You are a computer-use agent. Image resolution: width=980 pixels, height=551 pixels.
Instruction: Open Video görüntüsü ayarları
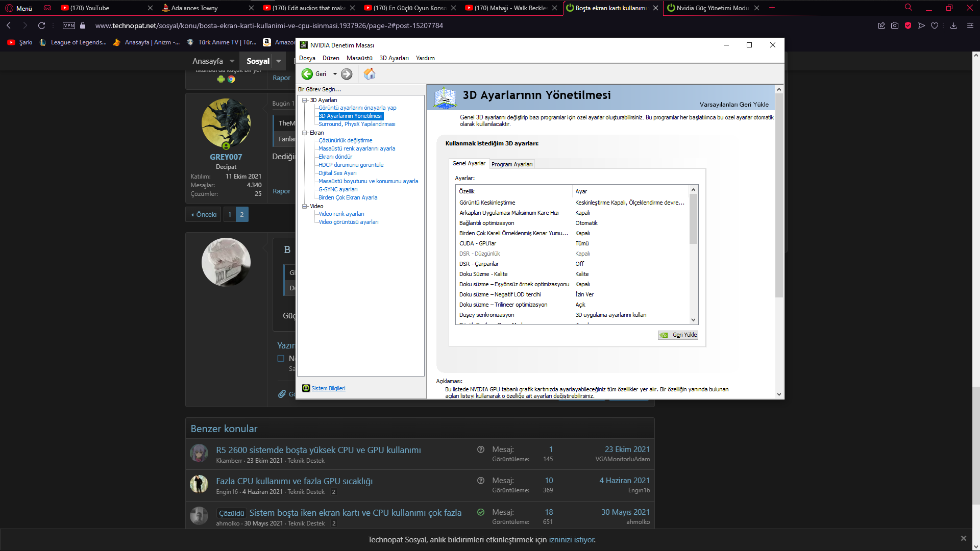tap(349, 222)
